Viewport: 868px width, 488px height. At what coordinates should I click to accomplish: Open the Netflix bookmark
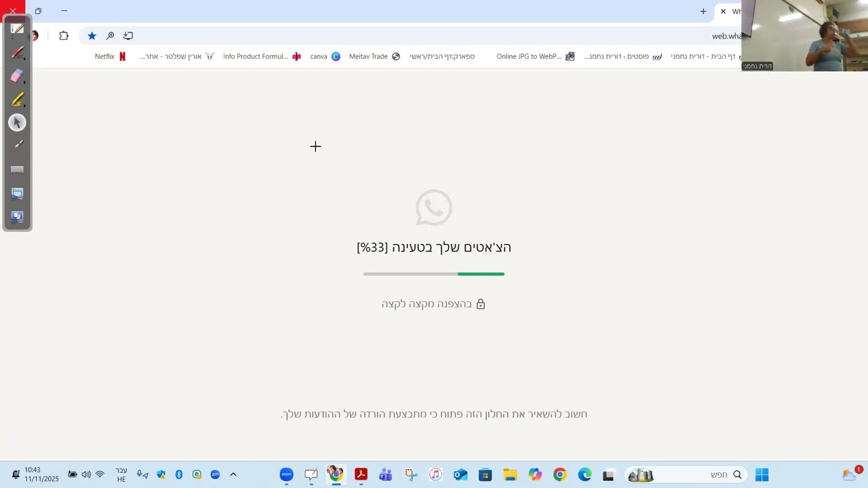(111, 57)
